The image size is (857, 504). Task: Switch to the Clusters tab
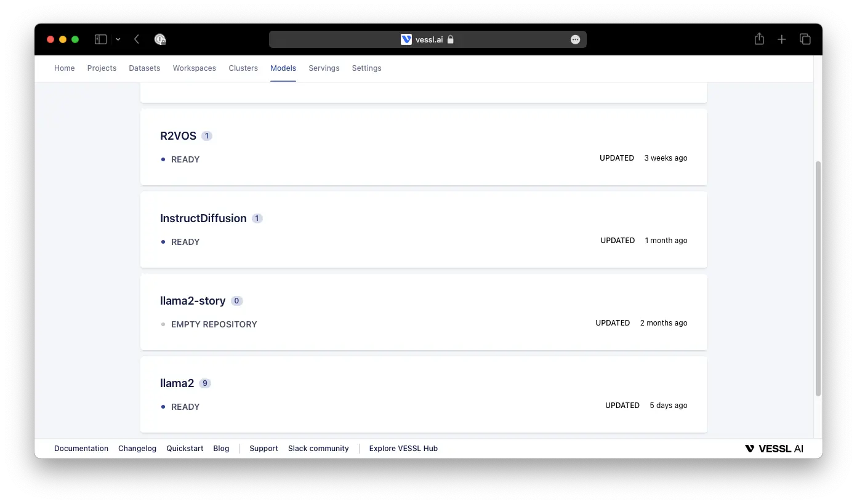point(243,68)
